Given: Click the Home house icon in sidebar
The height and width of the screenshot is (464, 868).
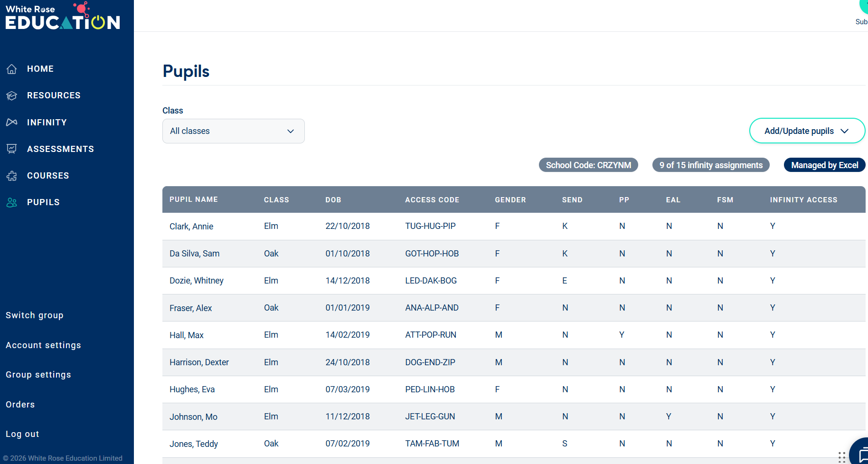Looking at the screenshot, I should coord(12,69).
